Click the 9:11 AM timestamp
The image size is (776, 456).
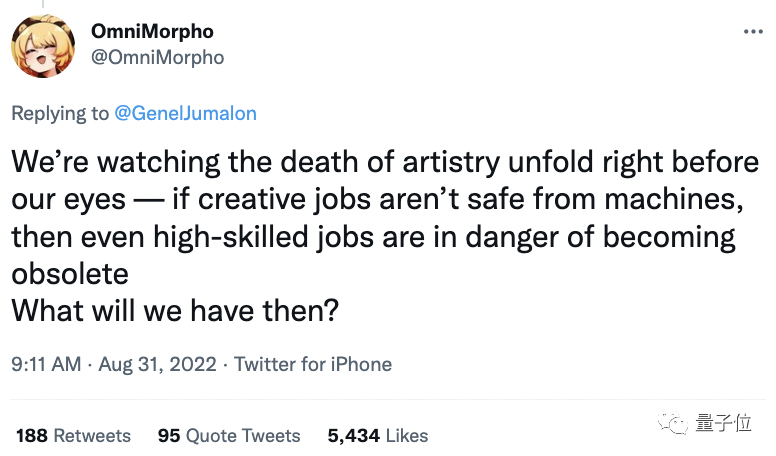click(46, 365)
